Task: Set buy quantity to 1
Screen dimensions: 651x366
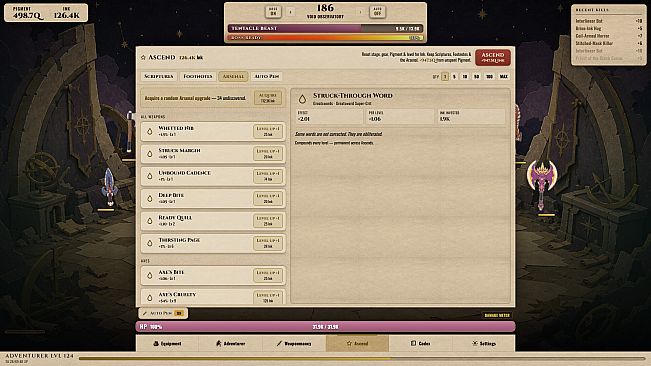Action: tap(445, 76)
